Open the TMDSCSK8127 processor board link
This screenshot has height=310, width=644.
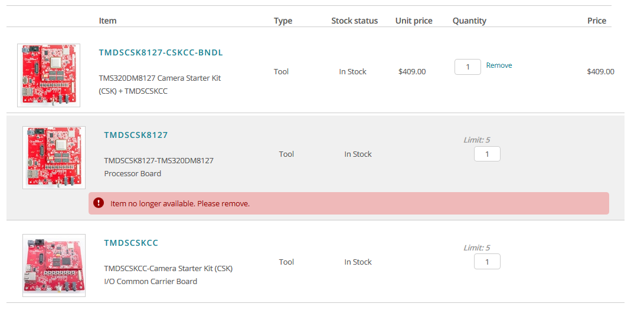tap(136, 135)
